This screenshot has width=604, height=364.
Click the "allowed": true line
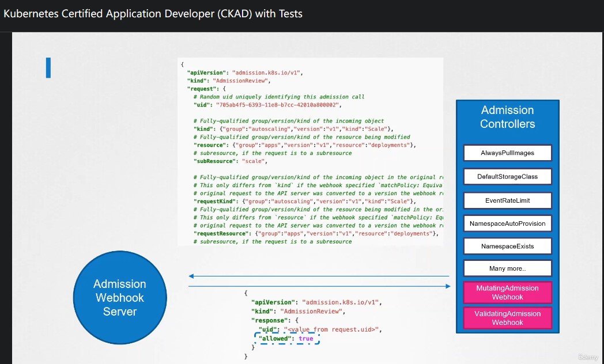[x=286, y=339]
